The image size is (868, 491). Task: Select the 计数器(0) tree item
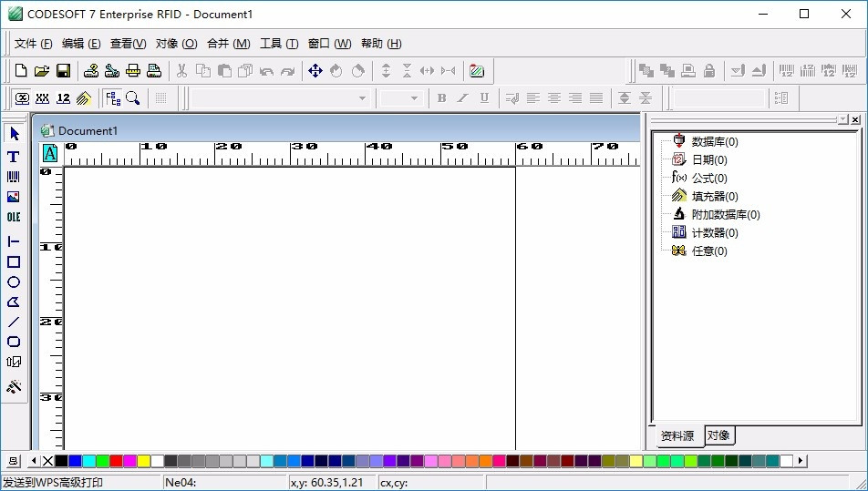715,233
